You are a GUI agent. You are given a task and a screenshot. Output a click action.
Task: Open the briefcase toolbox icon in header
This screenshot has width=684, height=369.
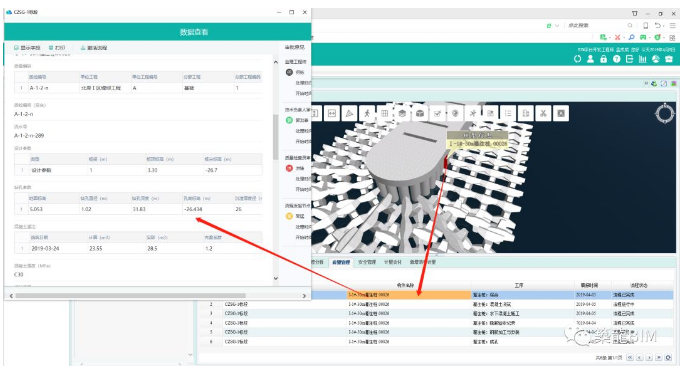tap(669, 59)
